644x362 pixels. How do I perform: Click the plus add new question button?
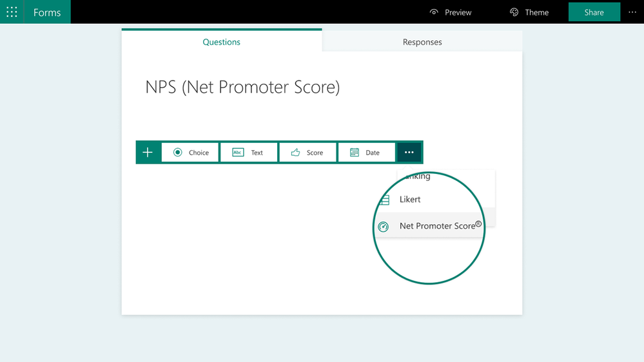click(x=148, y=152)
